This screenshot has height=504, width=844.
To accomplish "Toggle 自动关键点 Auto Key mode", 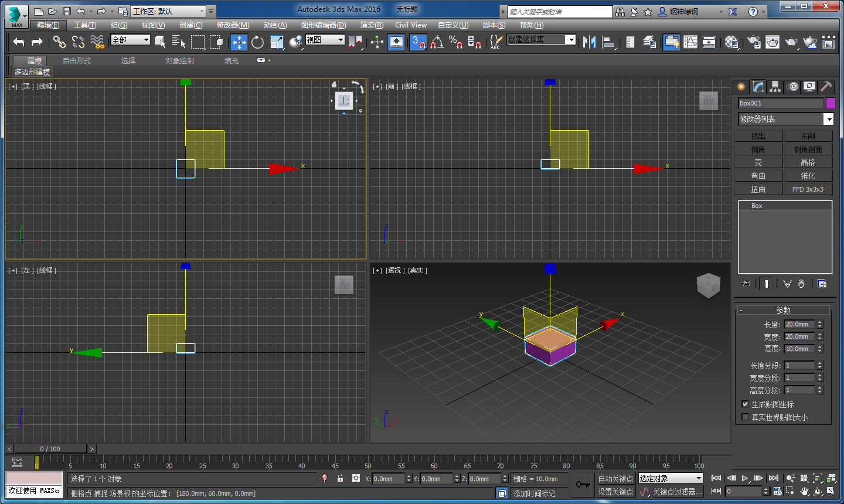I will (x=615, y=479).
